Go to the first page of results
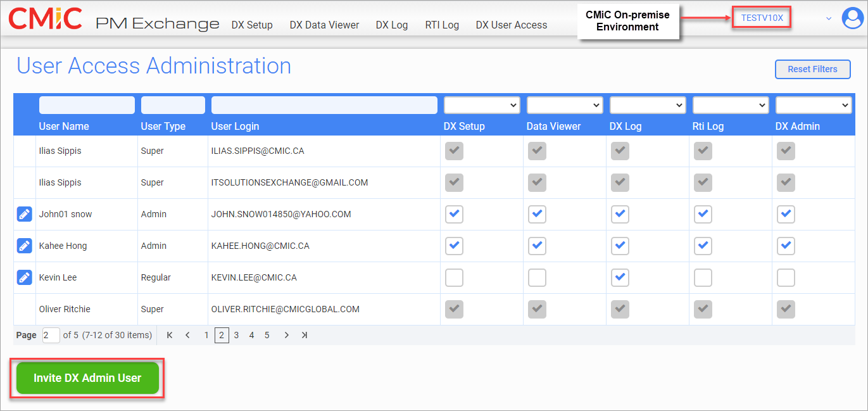868x411 pixels. click(170, 335)
